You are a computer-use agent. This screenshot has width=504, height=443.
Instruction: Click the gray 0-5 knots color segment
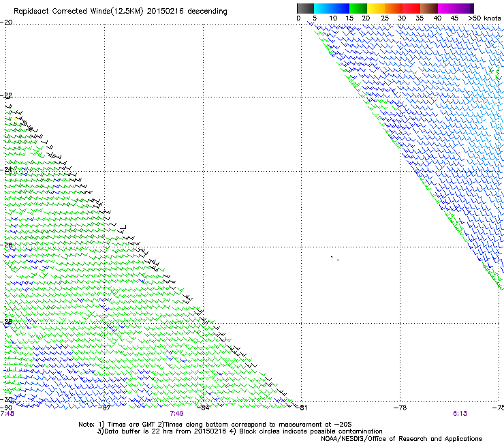click(305, 8)
